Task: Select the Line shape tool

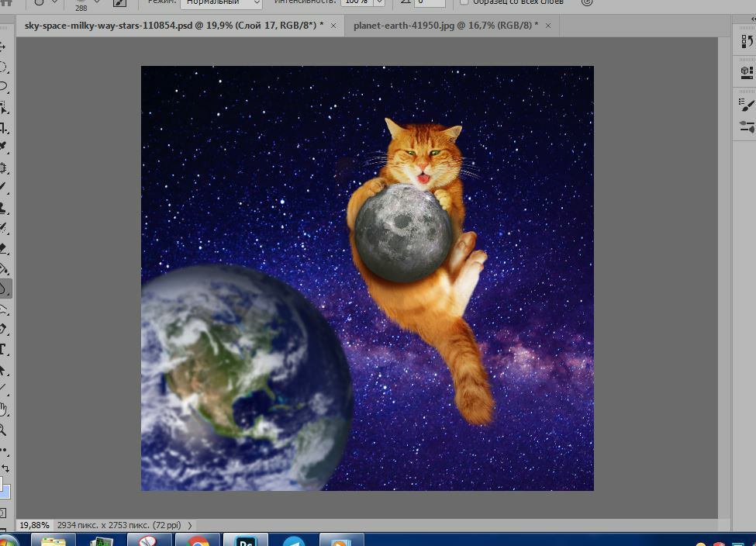Action: click(3, 389)
